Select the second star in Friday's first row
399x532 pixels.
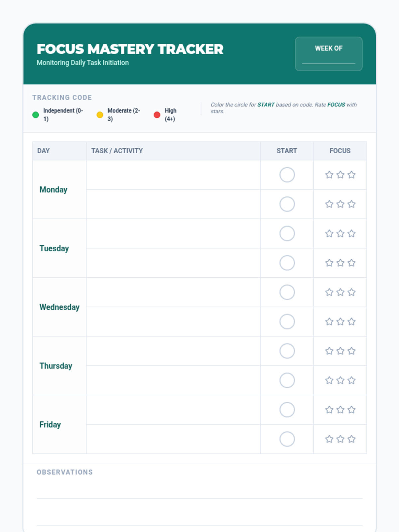(340, 410)
